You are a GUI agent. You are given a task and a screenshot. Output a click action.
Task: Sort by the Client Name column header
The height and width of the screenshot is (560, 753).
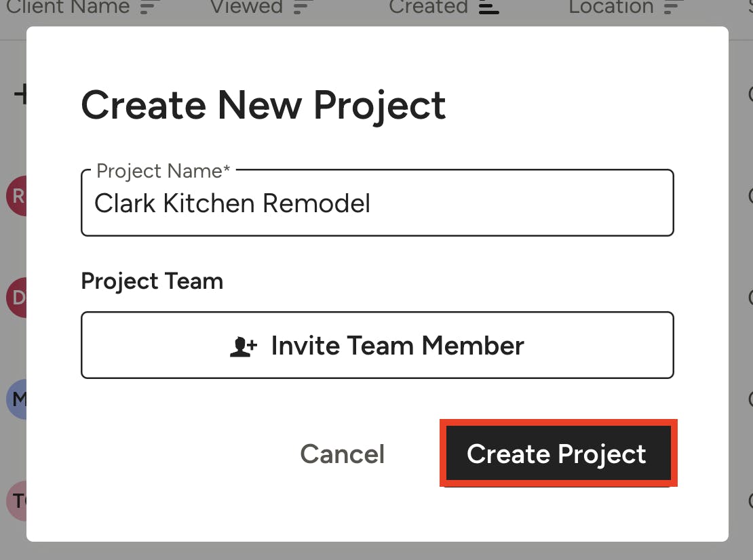(x=68, y=7)
